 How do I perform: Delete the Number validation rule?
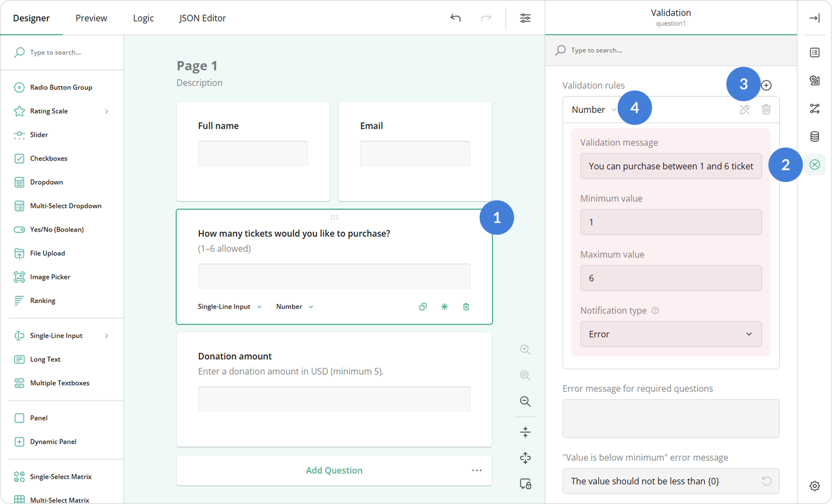pos(766,109)
